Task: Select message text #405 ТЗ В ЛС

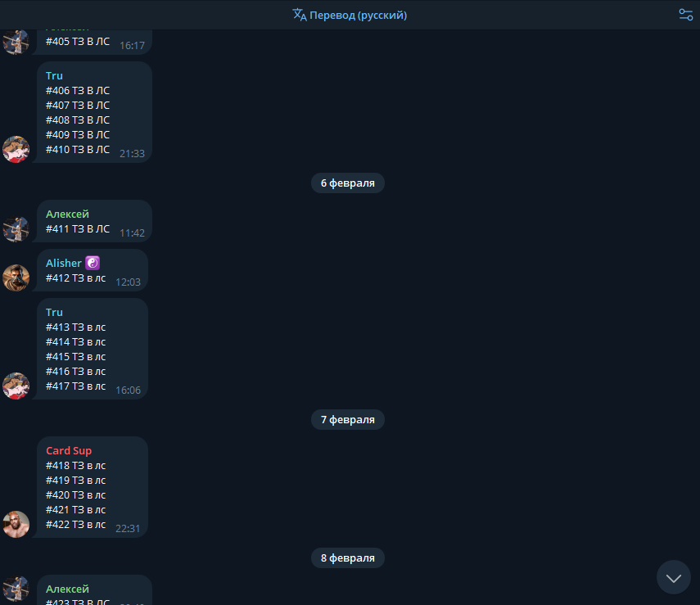Action: tap(78, 42)
